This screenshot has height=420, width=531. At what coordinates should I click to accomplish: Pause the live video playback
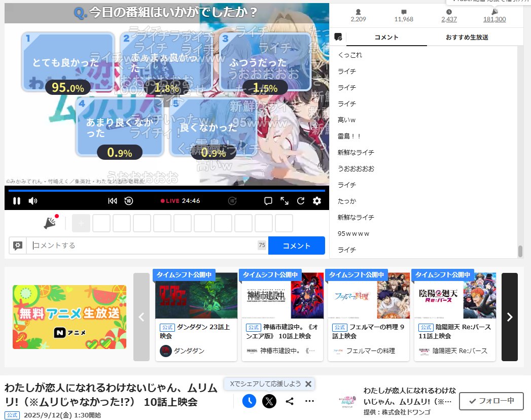click(16, 201)
